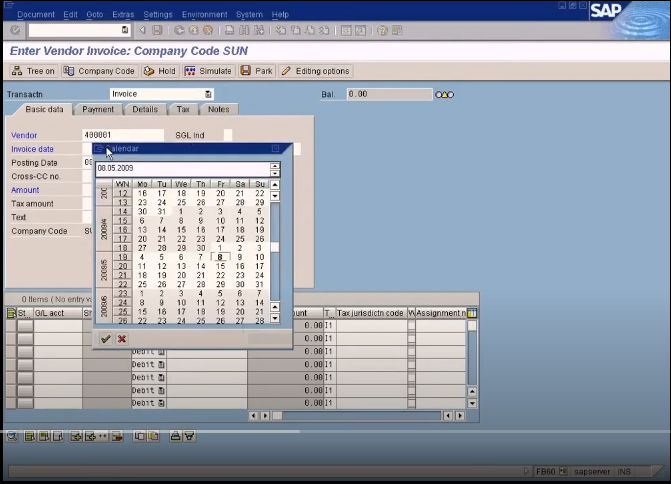This screenshot has width=671, height=484.
Task: Click the Find Next binoculars icon
Action: [258, 30]
